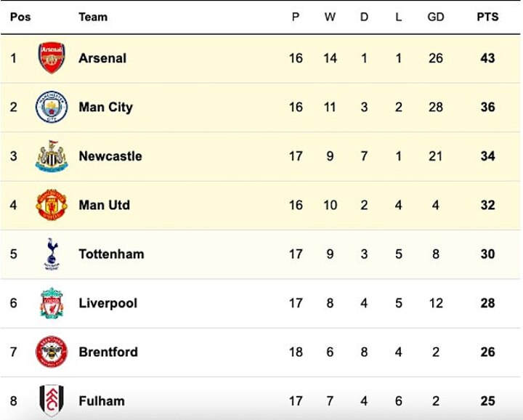Sort by the W column header
Screen dimensions: 523x420
click(x=330, y=17)
